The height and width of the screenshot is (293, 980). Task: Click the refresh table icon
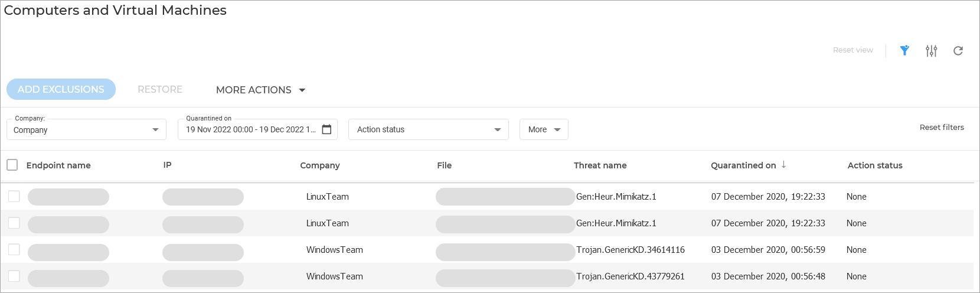[x=958, y=51]
